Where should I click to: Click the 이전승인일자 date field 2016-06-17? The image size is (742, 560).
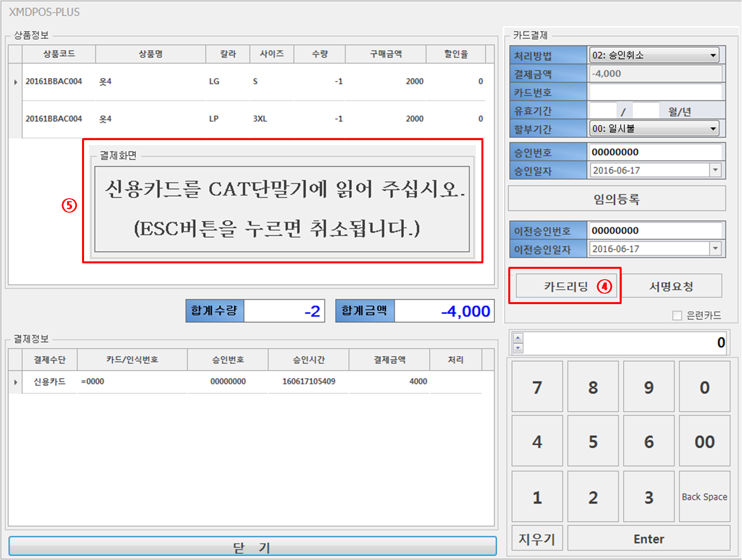[649, 248]
